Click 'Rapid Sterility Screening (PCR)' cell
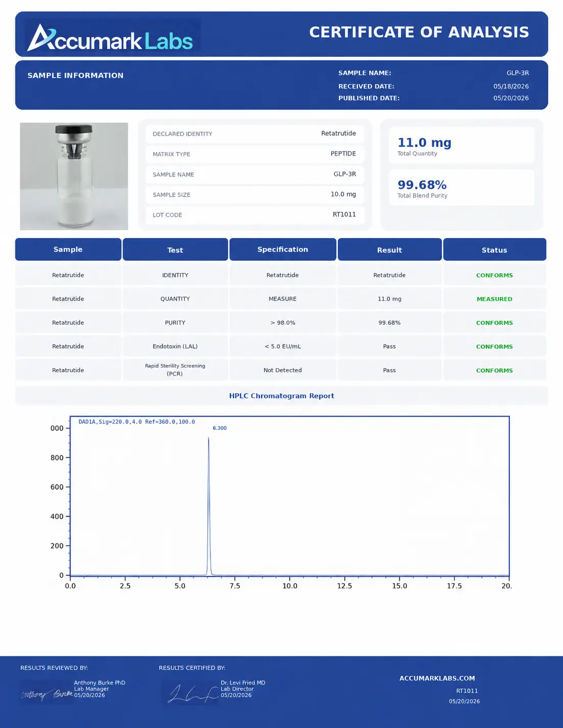 click(x=175, y=370)
